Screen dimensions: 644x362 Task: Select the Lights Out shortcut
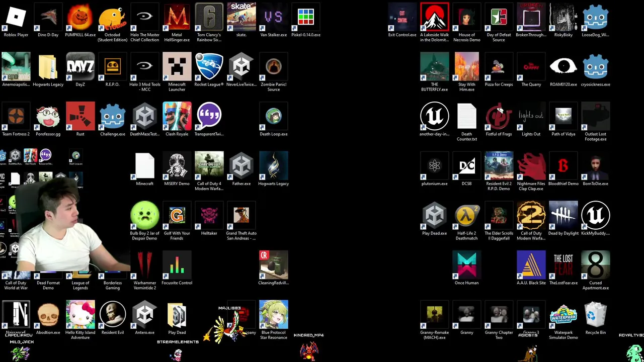point(531,116)
